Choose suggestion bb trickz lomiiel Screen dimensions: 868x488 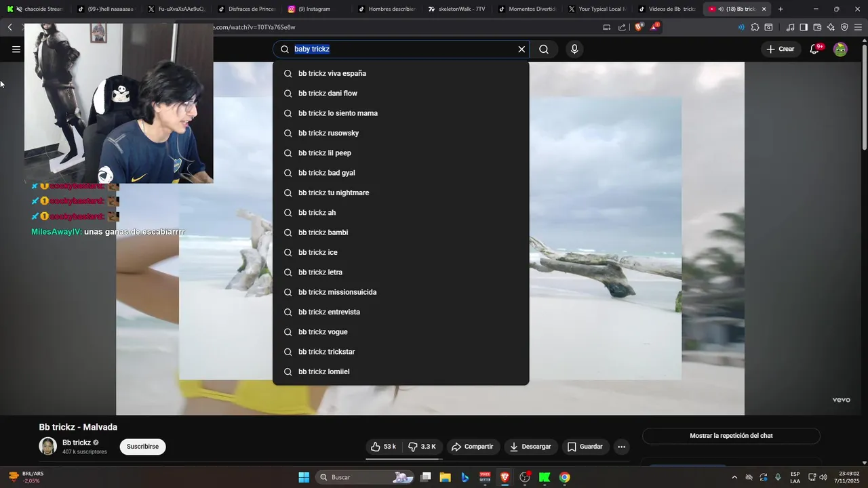pos(401,371)
